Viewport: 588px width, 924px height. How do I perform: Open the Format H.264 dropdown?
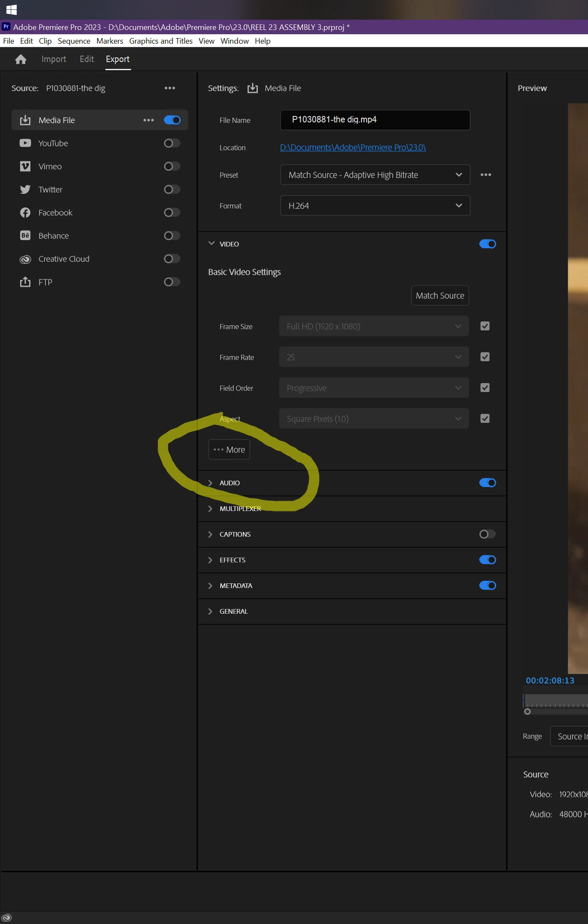point(375,205)
